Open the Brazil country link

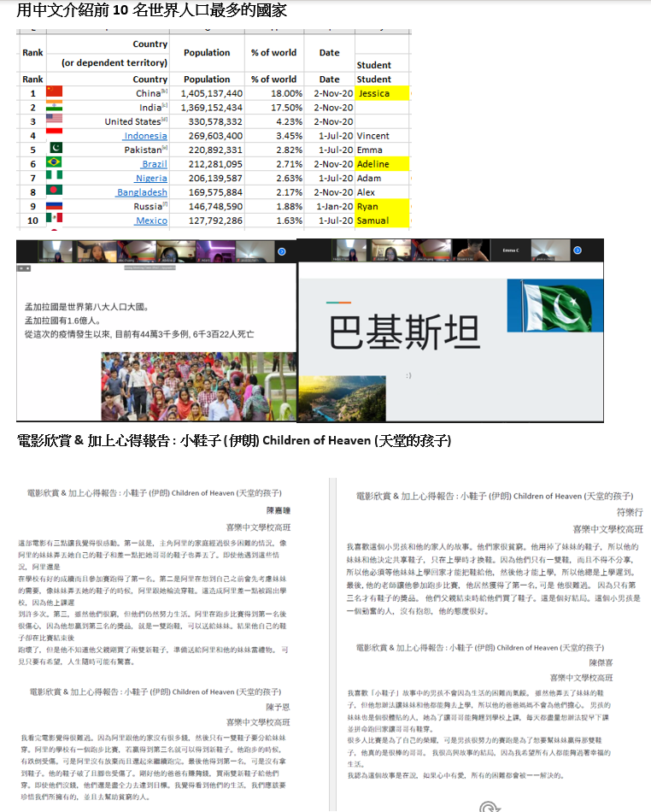point(154,164)
